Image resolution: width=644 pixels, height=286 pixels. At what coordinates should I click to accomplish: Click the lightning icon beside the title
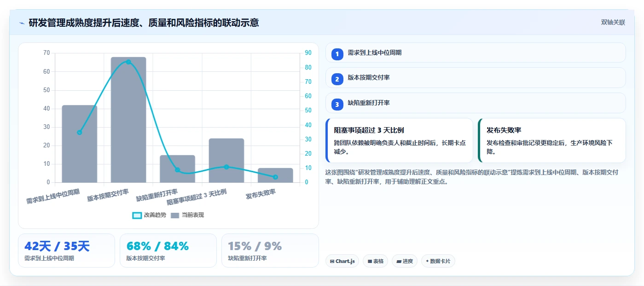point(22,23)
